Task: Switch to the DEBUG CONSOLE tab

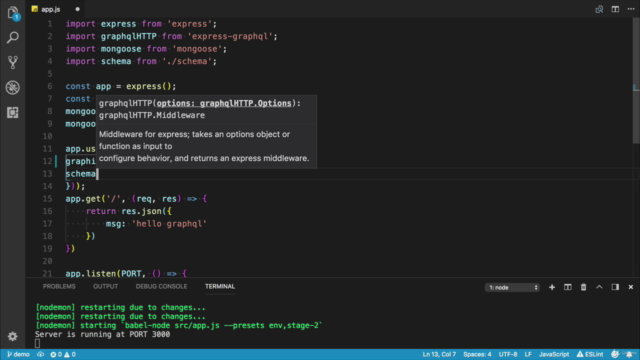Action: 161,287
